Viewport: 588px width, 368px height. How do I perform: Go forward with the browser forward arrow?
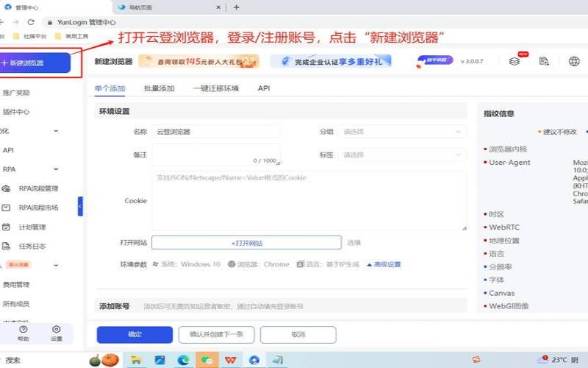pyautogui.click(x=15, y=22)
